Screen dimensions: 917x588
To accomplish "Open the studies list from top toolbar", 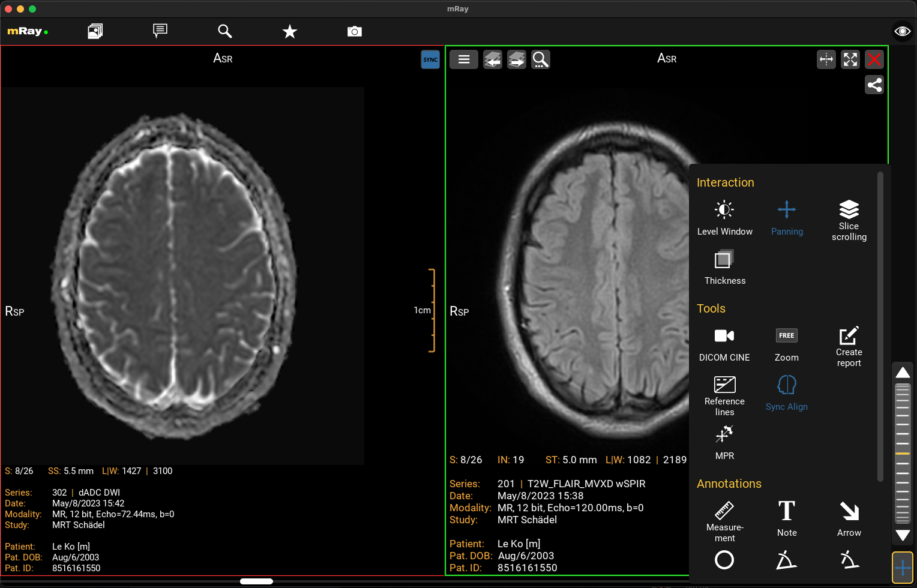I will pyautogui.click(x=95, y=31).
